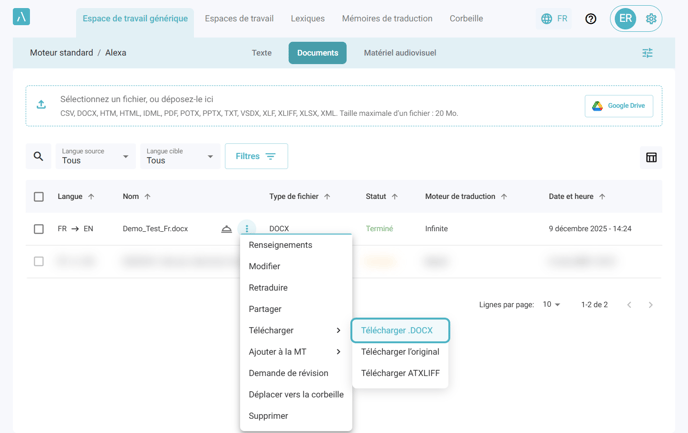Screen dimensions: 688x433
Task: Click the three-dot menu for Demo_Test_Fr.docx
Action: click(247, 229)
